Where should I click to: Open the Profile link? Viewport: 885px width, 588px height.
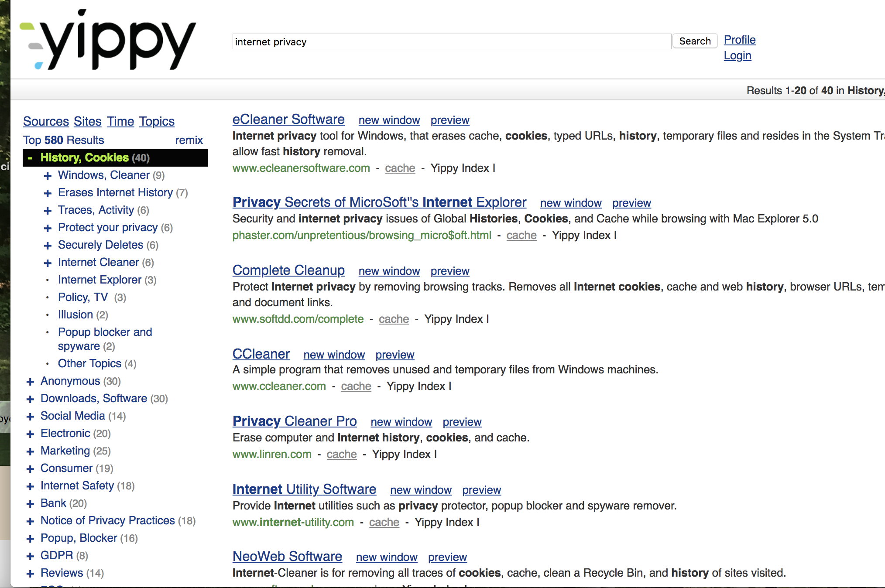[x=740, y=40]
